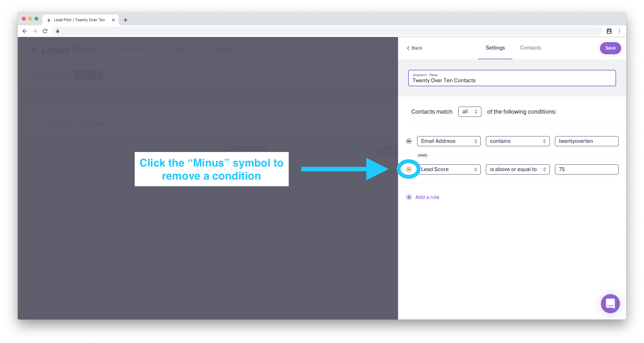Open the browser extension clipboard icon
This screenshot has height=343, width=644.
point(609,31)
